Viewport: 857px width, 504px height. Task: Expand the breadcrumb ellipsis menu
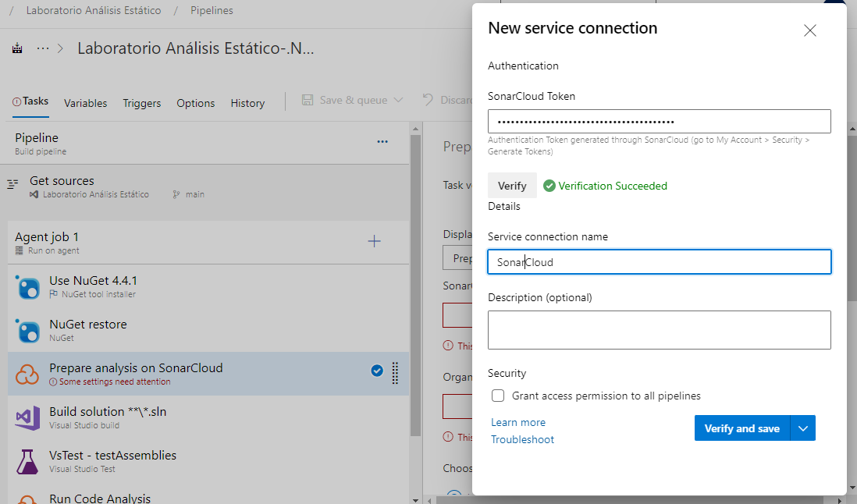43,48
